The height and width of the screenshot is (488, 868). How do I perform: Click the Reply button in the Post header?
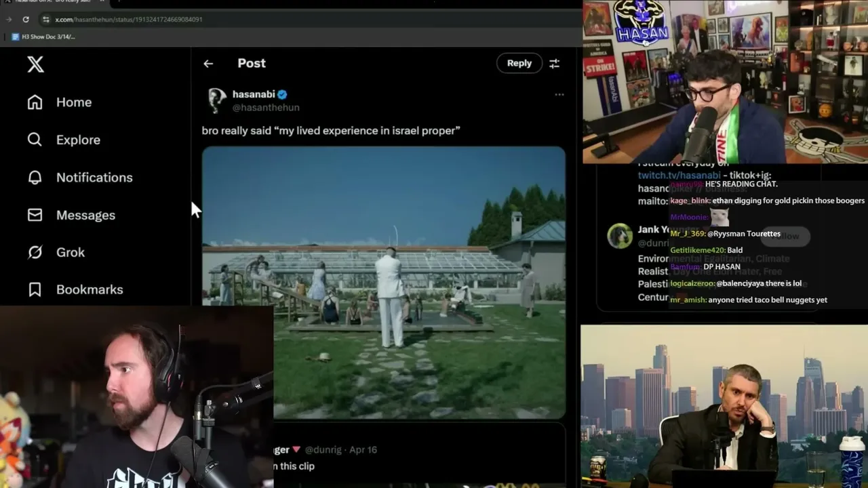tap(519, 63)
